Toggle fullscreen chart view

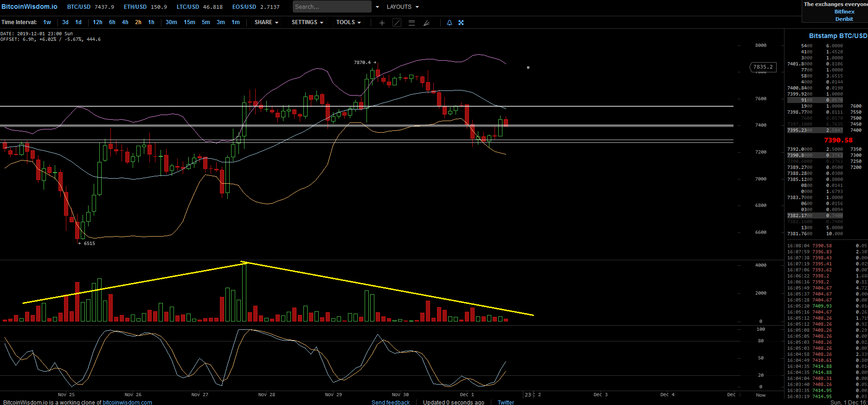coord(461,23)
